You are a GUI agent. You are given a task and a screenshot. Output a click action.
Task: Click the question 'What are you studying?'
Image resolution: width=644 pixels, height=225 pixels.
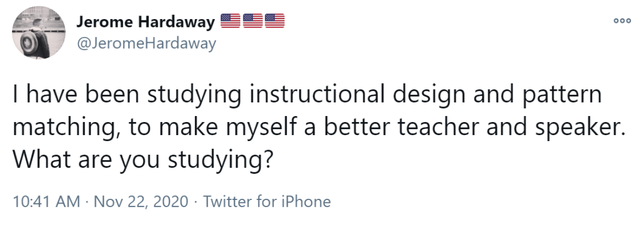point(143,159)
